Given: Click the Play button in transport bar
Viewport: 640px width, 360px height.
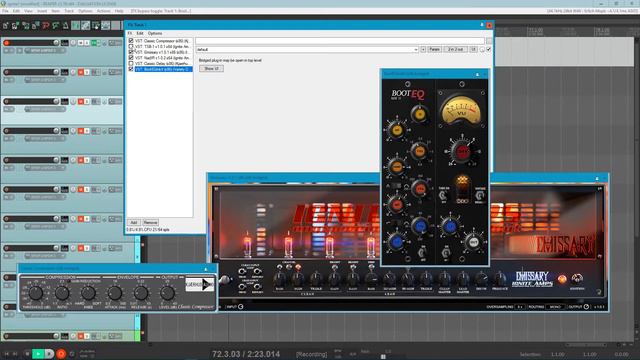Looking at the screenshot, I should (x=38, y=354).
